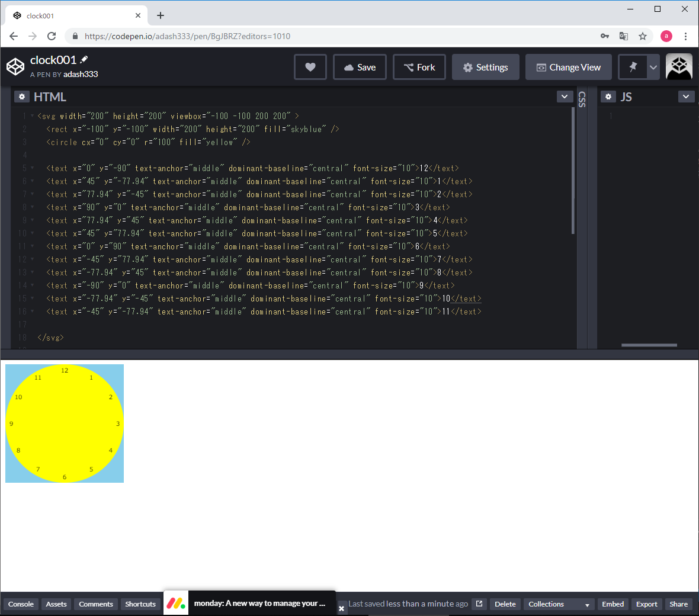This screenshot has height=616, width=699.
Task: Expand the JS editor dropdown chevron
Action: click(686, 97)
